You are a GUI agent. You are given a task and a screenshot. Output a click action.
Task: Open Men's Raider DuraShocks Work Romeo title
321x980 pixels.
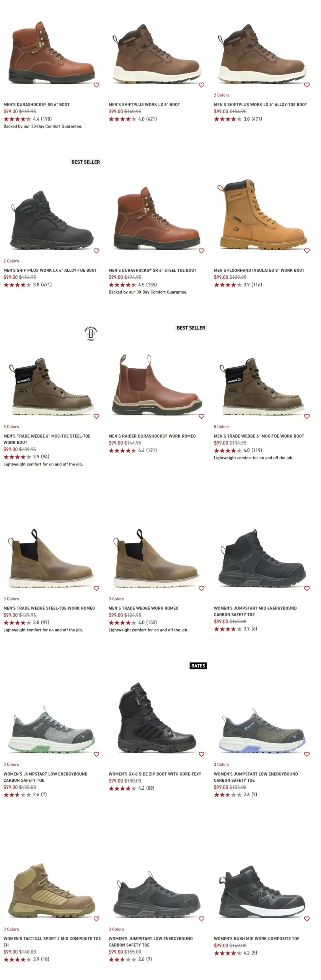click(152, 436)
